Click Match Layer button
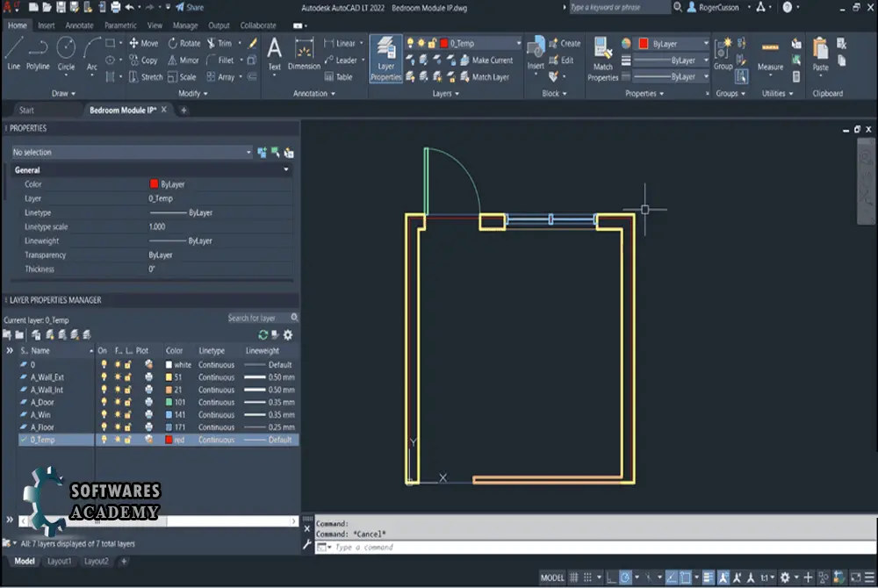 coord(485,76)
